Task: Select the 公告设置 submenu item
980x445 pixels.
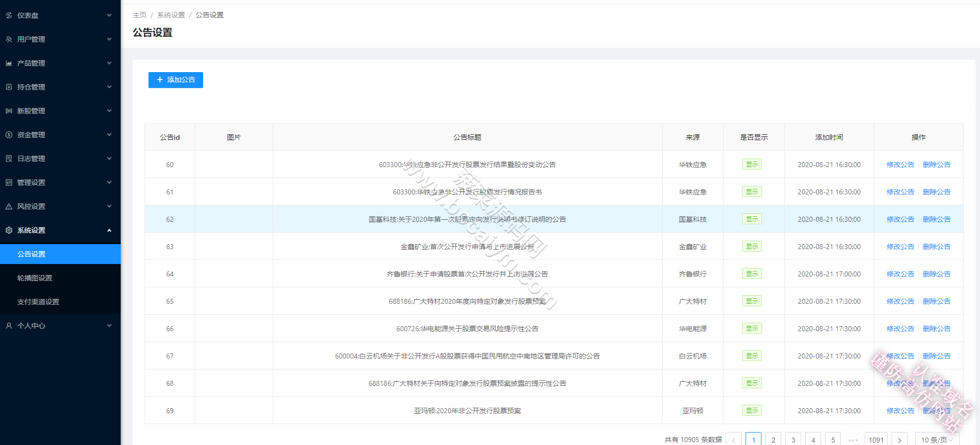Action: point(60,254)
